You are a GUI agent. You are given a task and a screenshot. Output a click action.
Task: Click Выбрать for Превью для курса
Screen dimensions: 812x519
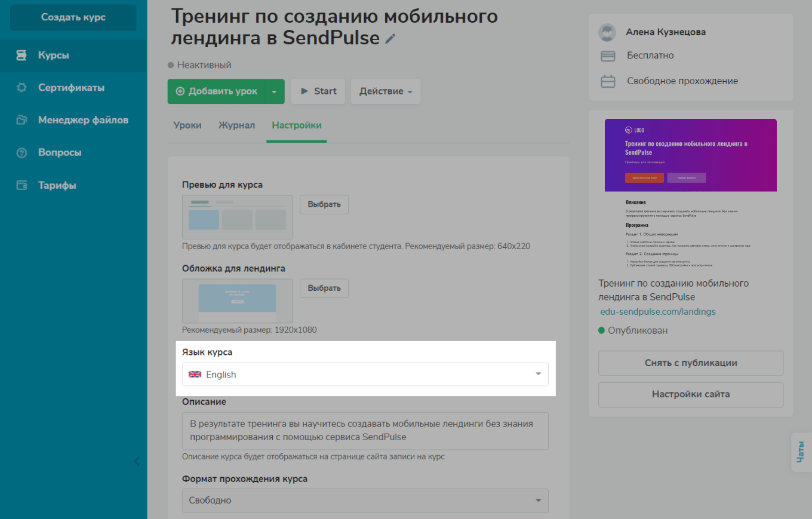point(324,204)
